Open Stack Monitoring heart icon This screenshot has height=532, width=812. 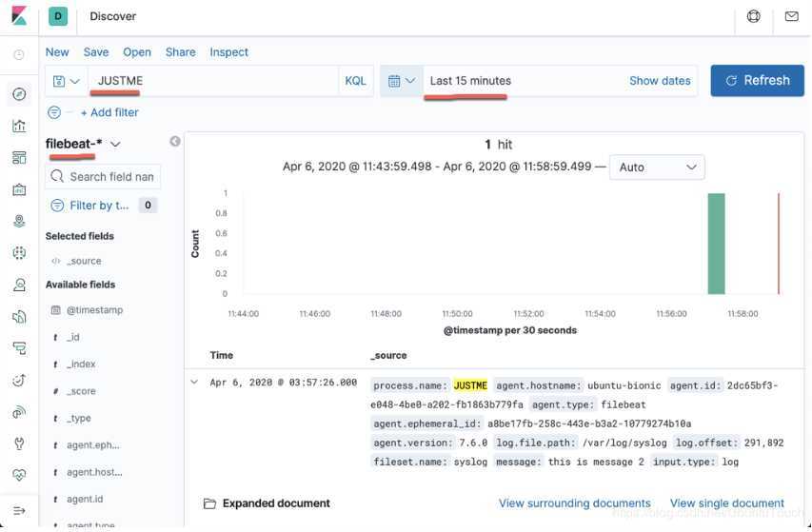(x=19, y=475)
